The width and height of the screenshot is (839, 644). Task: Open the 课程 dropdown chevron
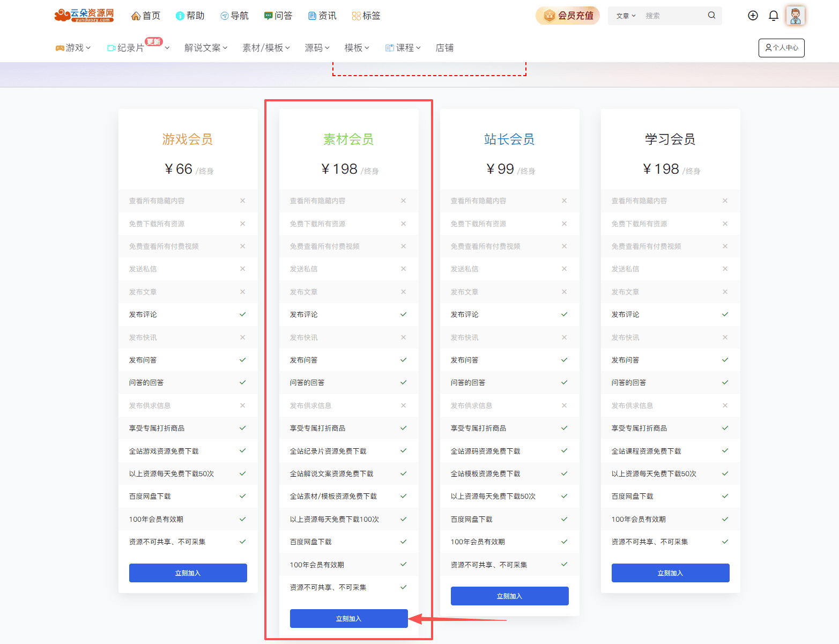(419, 47)
